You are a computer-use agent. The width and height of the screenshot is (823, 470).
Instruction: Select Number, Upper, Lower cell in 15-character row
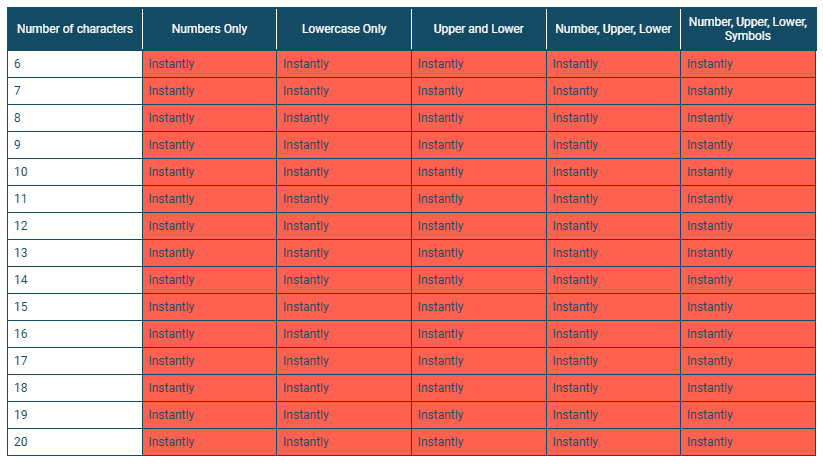613,307
